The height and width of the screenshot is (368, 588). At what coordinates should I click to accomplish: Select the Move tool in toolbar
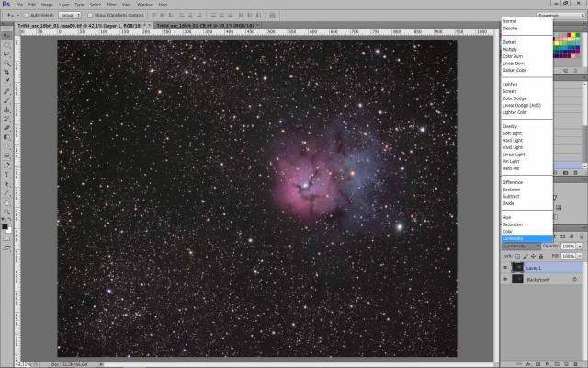click(6, 33)
